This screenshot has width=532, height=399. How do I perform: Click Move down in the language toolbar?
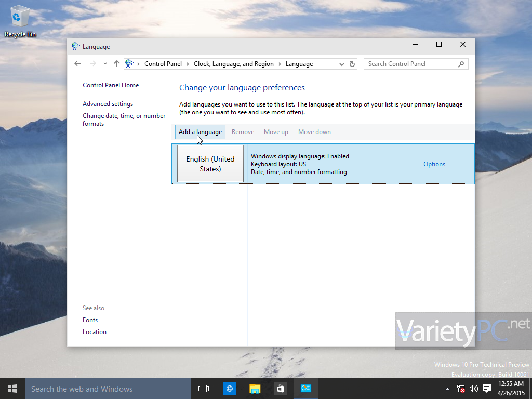click(314, 132)
